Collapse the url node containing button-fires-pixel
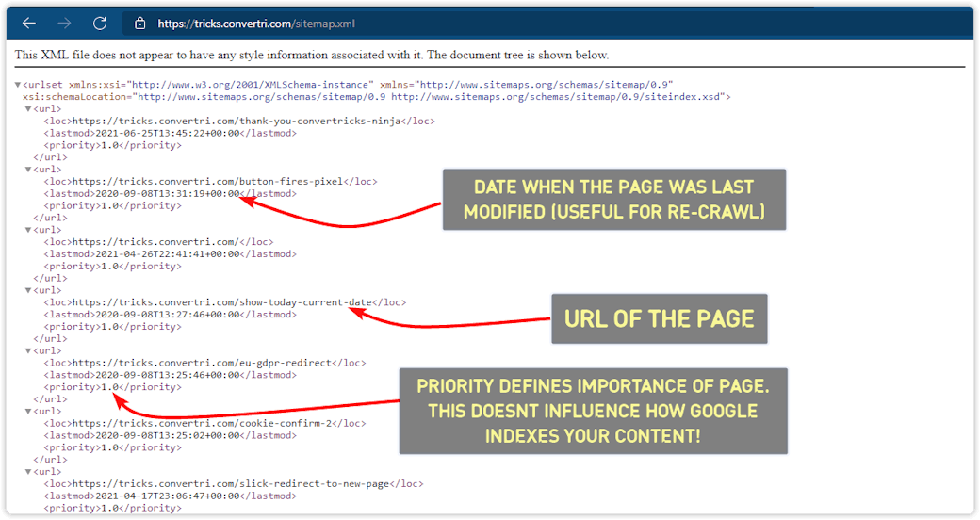This screenshot has height=520, width=980. (28, 170)
